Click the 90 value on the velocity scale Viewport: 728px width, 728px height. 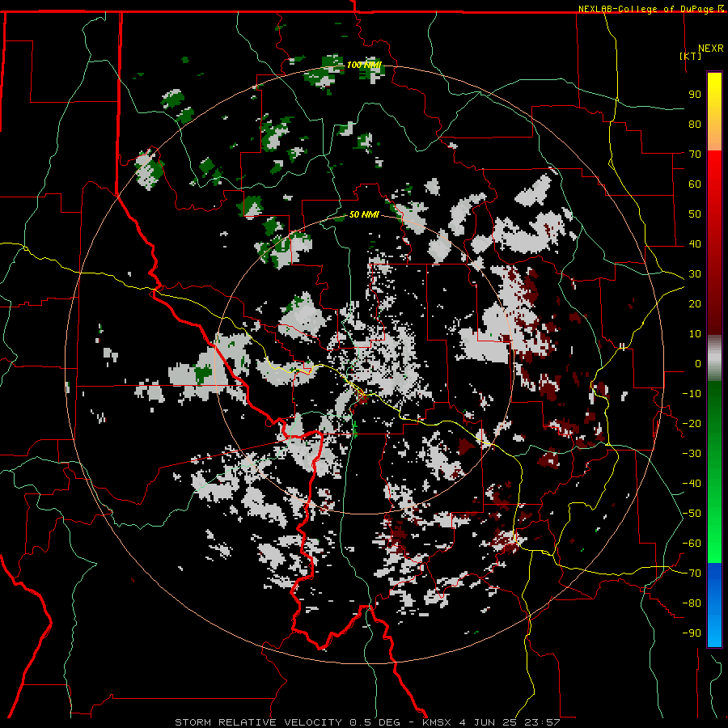(695, 95)
